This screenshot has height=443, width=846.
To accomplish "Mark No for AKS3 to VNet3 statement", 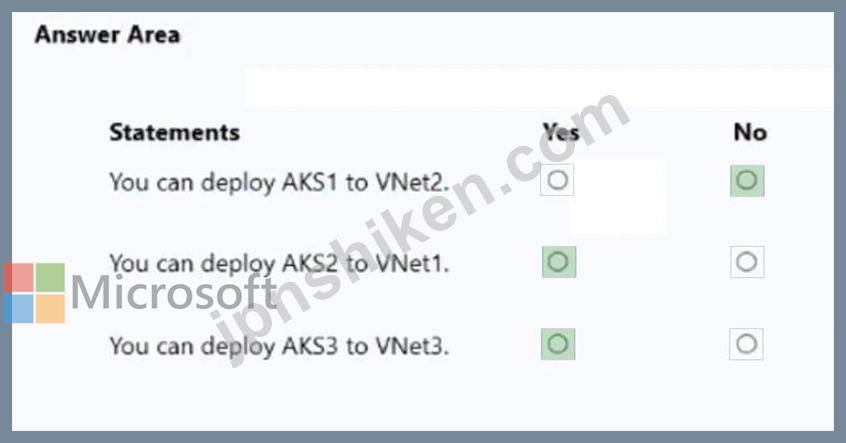I will 747,345.
